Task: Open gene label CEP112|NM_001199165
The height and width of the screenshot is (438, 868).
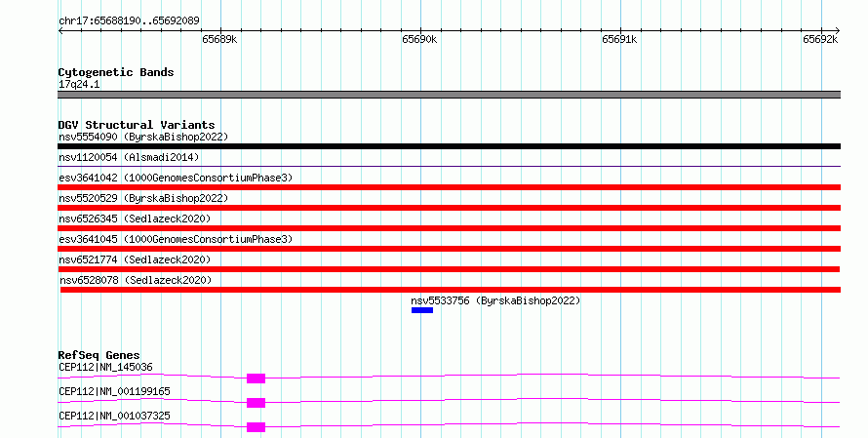Action: [x=114, y=391]
